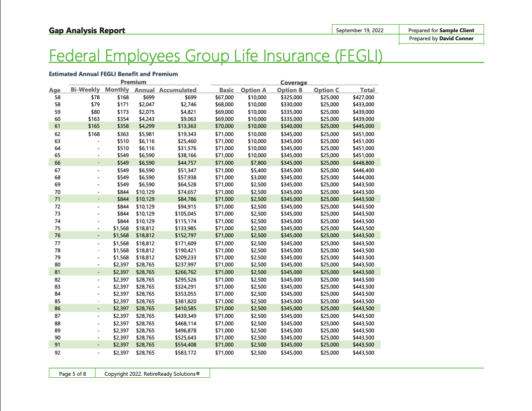Click the '$5,981' annual premium cell
532x411 pixels.
147,134
